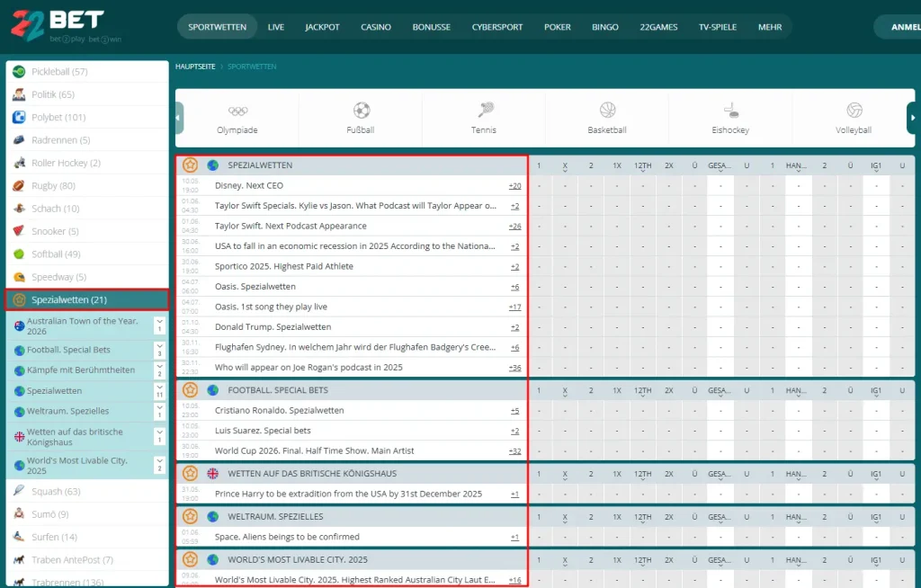Screen dimensions: 921x588
Task: Open the BONUSSE menu item
Action: point(432,27)
